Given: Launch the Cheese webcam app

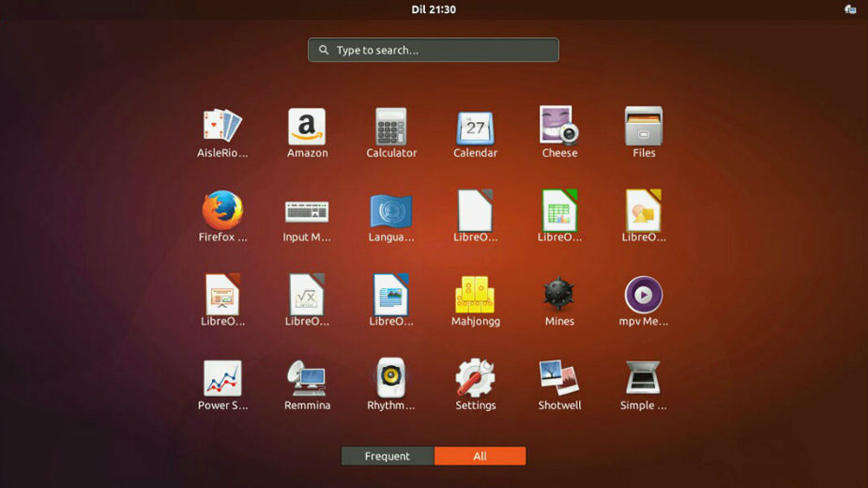Looking at the screenshot, I should [559, 125].
